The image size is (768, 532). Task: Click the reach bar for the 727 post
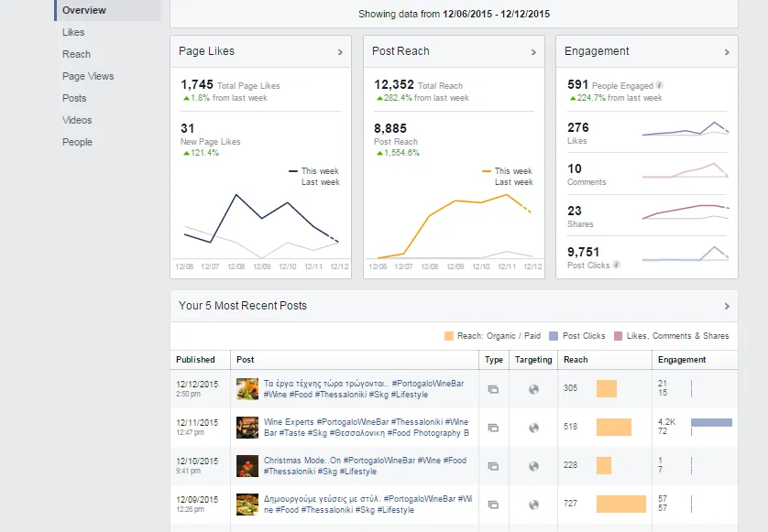tap(621, 505)
